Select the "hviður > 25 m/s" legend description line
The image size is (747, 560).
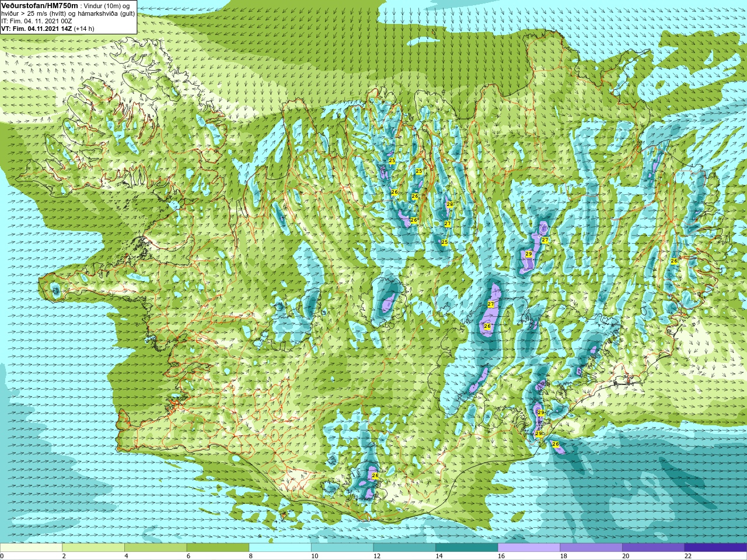tap(68, 13)
